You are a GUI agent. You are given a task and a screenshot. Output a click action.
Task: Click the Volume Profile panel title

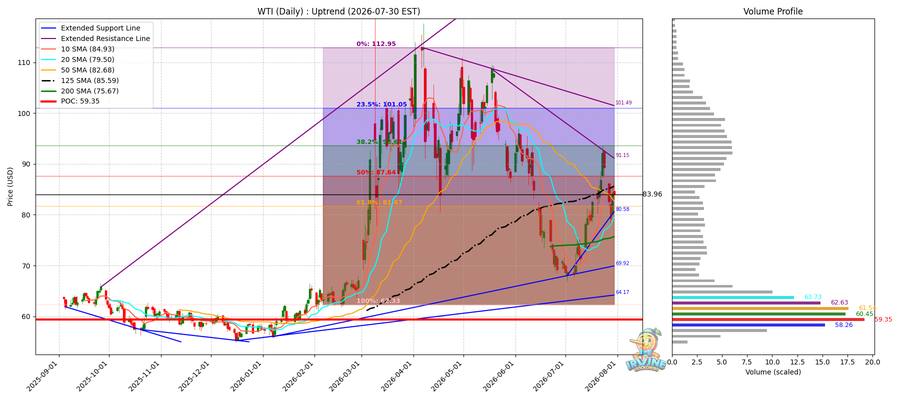pyautogui.click(x=773, y=11)
